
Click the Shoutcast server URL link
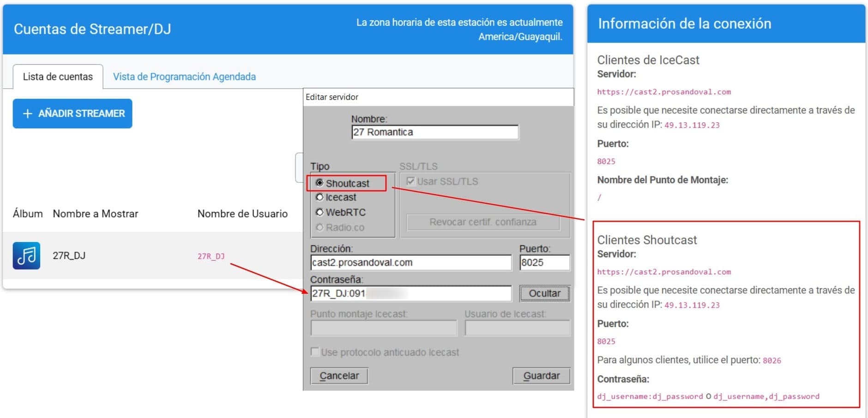click(663, 272)
